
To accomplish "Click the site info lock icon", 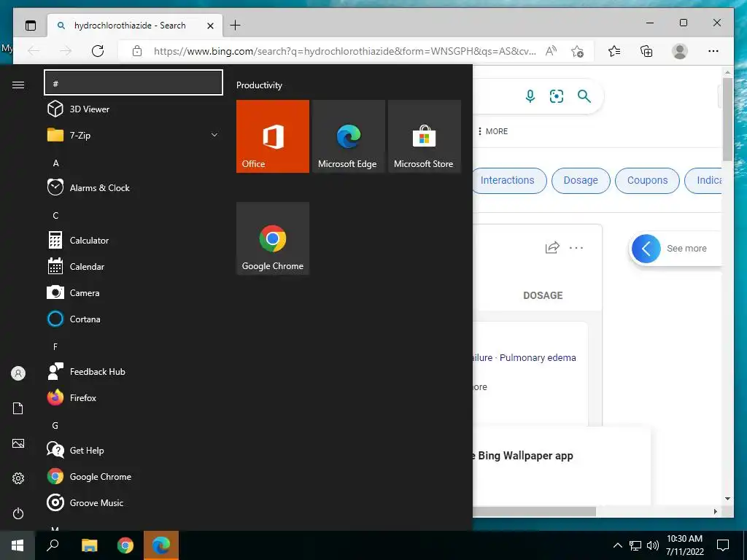I will [137, 51].
